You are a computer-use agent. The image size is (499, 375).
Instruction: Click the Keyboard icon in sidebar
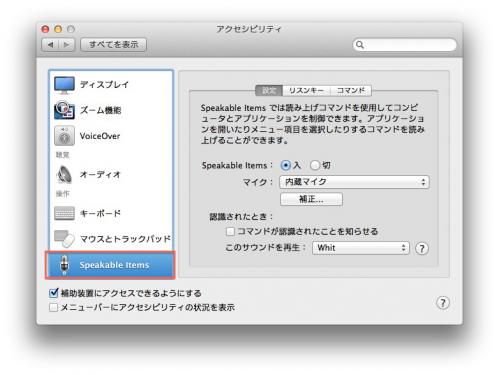click(x=64, y=213)
